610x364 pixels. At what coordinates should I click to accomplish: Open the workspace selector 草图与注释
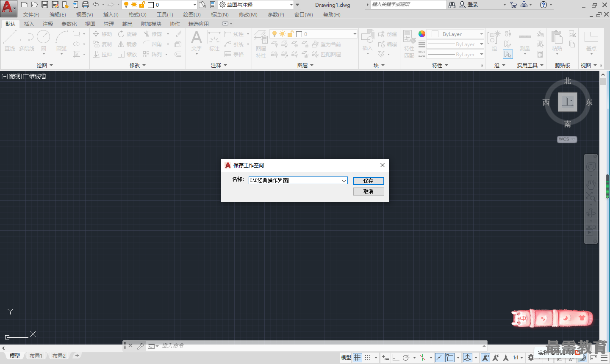(256, 5)
